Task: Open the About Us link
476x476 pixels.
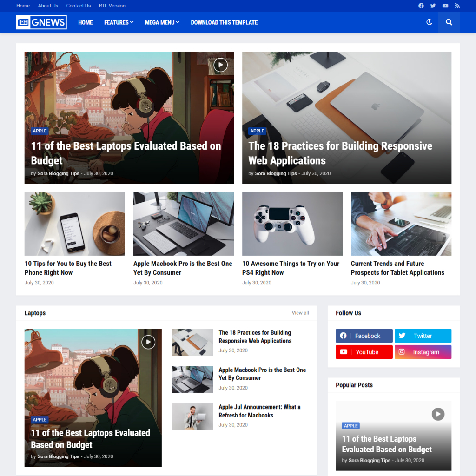Action: 48,6
